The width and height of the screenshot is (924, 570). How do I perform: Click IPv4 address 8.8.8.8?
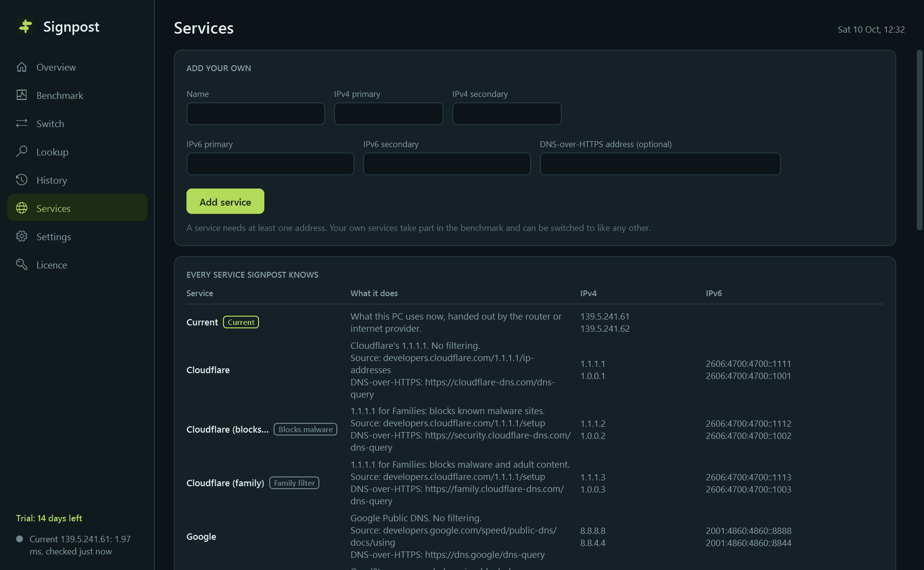[x=592, y=531]
